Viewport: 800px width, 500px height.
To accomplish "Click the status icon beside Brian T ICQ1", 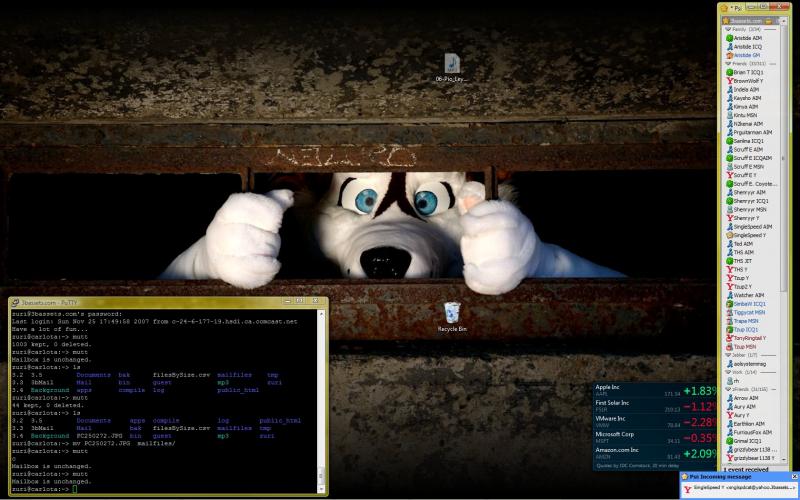I will click(x=729, y=73).
